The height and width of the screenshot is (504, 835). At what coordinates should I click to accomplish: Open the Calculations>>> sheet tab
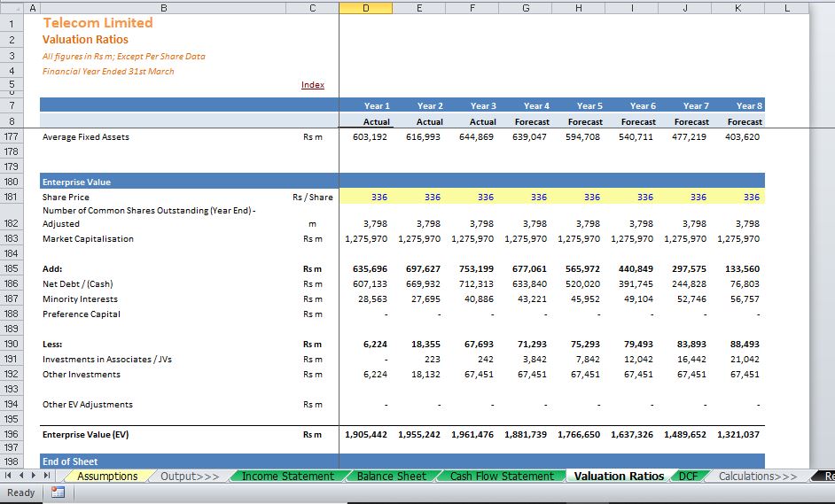tap(758, 476)
